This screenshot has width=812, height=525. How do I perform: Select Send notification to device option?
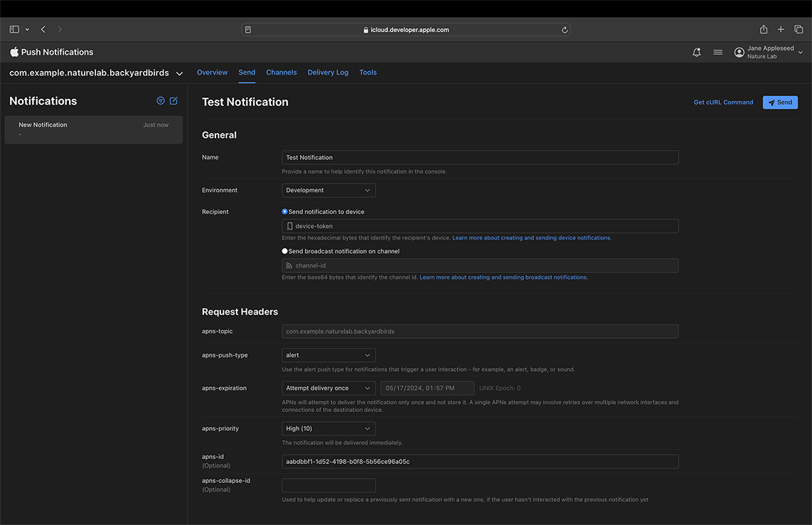point(285,212)
